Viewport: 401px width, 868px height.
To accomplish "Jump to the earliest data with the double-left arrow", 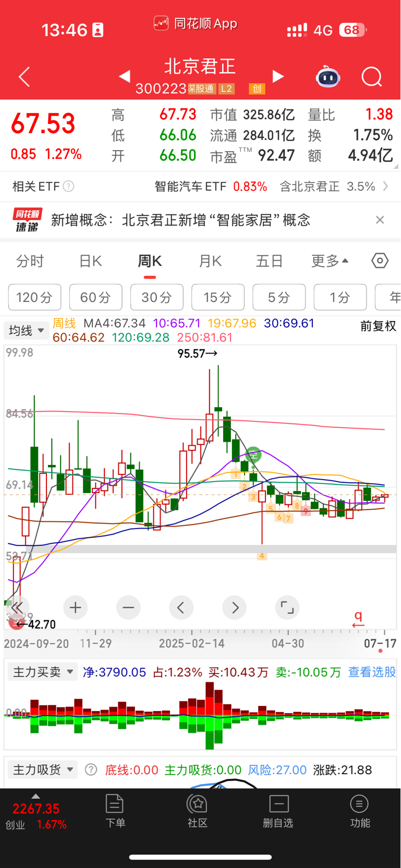I will click(16, 607).
